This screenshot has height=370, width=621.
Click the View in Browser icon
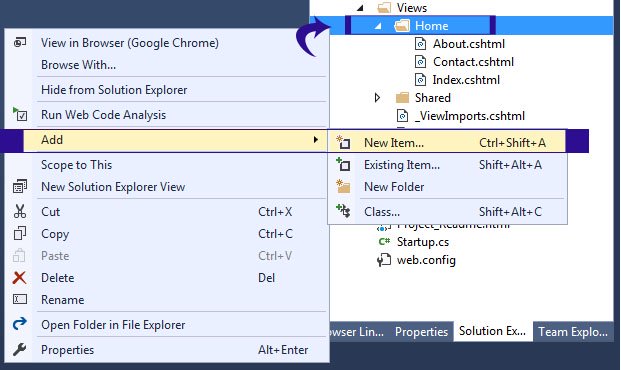pyautogui.click(x=20, y=42)
